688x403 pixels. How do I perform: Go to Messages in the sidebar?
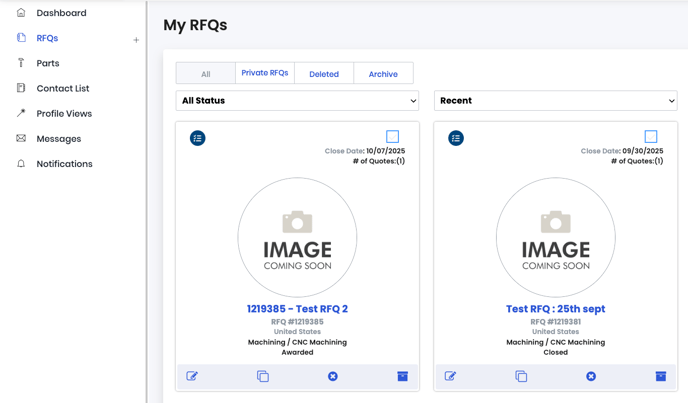tap(59, 139)
